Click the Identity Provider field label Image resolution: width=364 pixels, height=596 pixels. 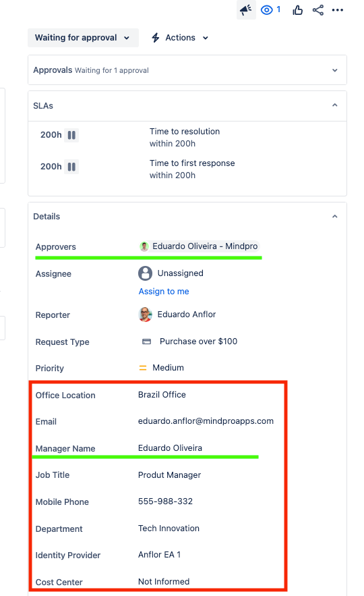coord(68,556)
